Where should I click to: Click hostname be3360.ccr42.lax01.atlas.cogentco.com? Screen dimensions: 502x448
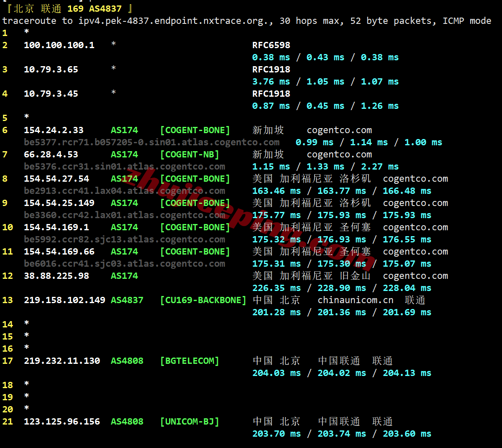124,215
